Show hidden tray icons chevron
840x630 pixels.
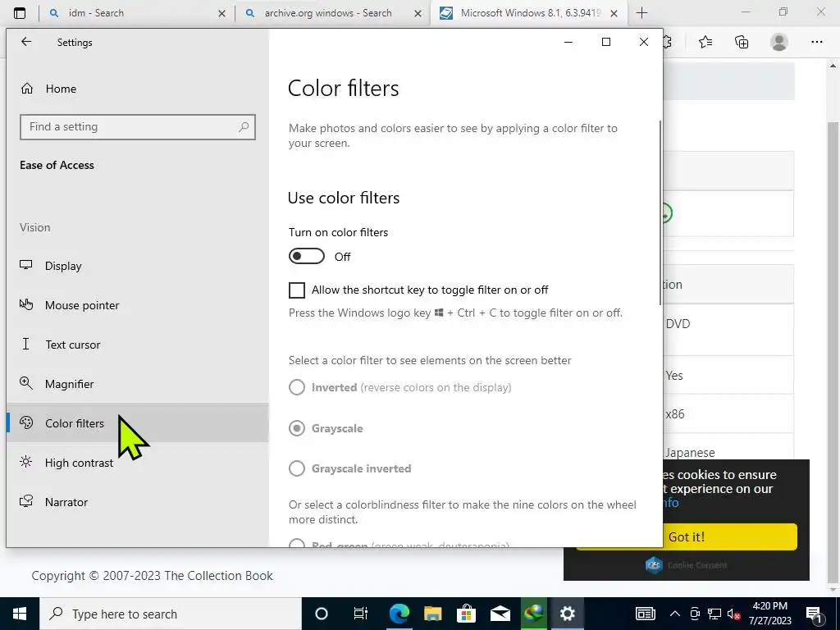click(x=675, y=614)
